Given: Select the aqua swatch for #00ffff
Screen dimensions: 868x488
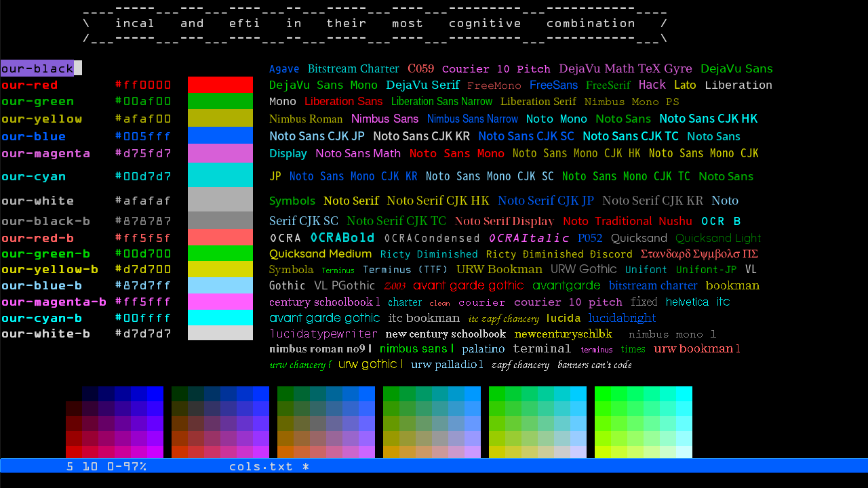Looking at the screenshot, I should (x=220, y=318).
